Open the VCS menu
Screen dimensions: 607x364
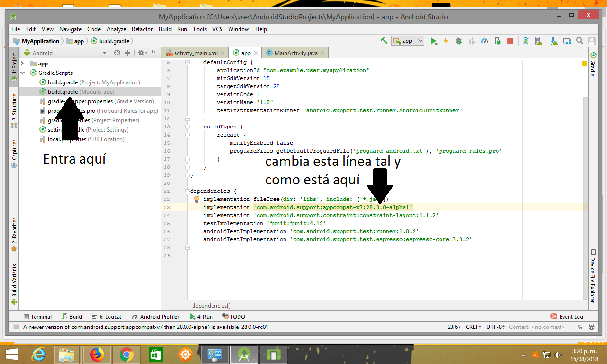click(x=217, y=29)
